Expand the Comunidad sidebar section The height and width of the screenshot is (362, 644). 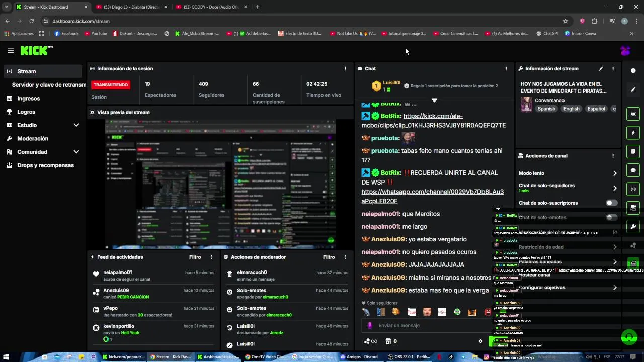(76, 152)
